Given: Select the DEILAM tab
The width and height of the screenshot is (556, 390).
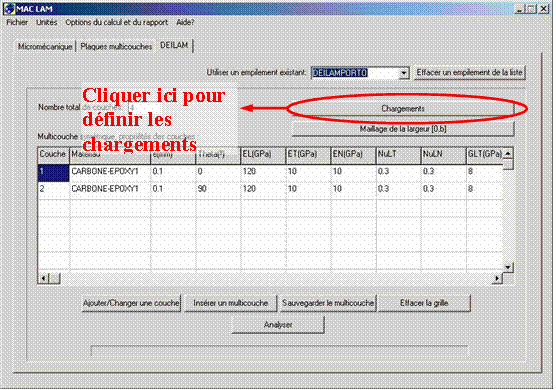Looking at the screenshot, I should (x=174, y=45).
